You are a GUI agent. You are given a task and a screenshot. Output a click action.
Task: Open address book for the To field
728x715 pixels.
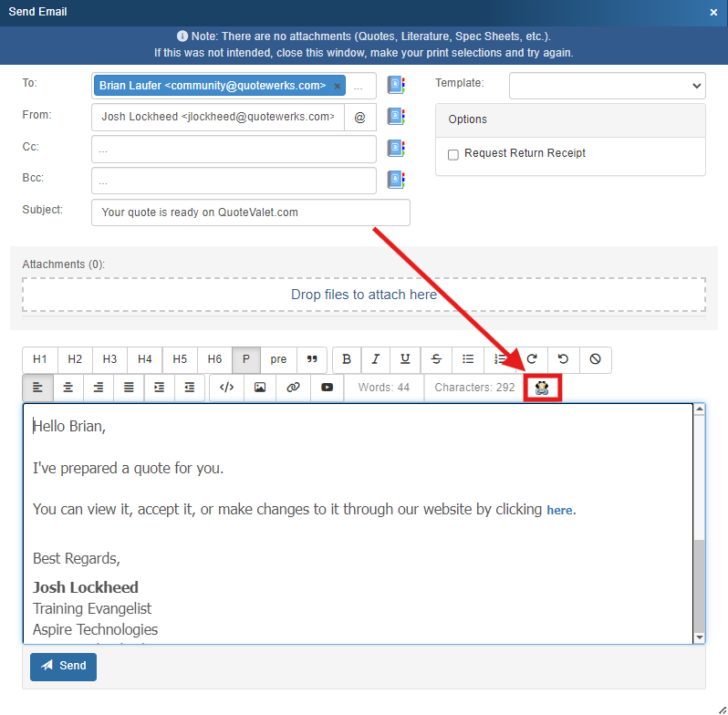pos(395,86)
